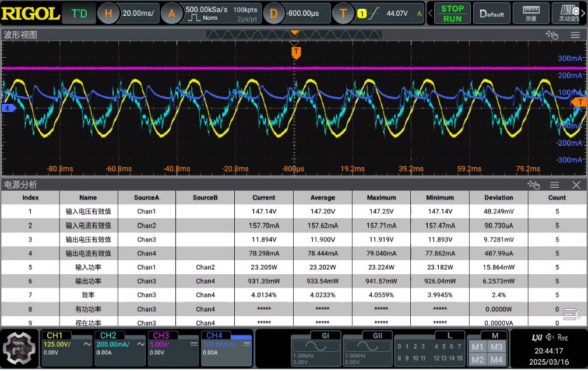Click the STOP RUN button

click(452, 13)
